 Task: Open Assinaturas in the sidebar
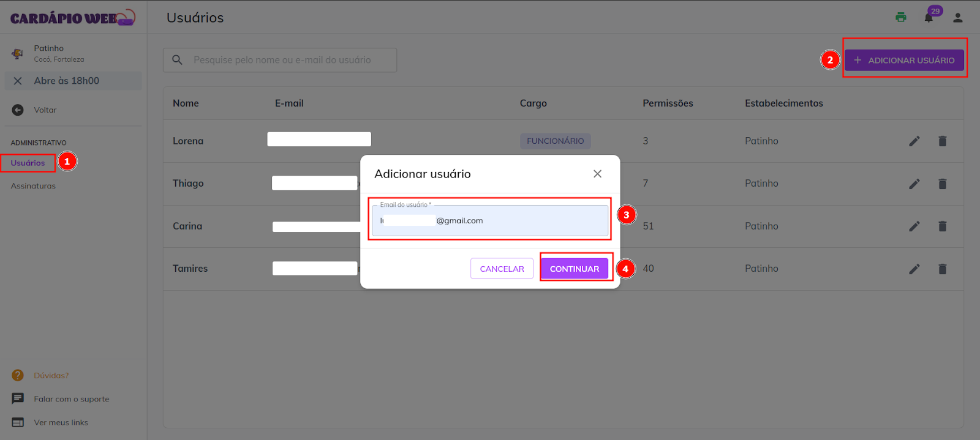[x=33, y=186]
